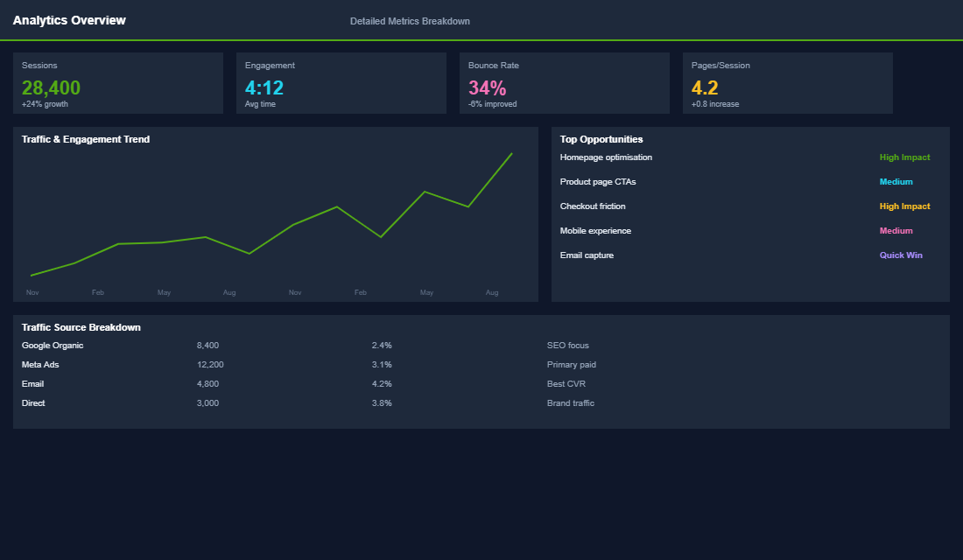Click the Analytics Overview title
Viewport: 963px width, 560px height.
click(70, 19)
